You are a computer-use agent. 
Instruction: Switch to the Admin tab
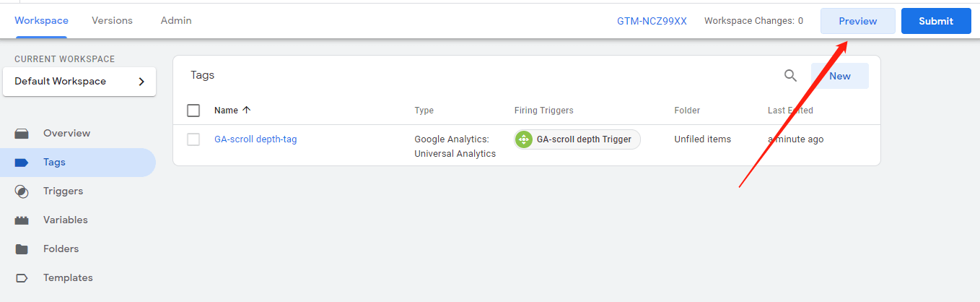(176, 20)
